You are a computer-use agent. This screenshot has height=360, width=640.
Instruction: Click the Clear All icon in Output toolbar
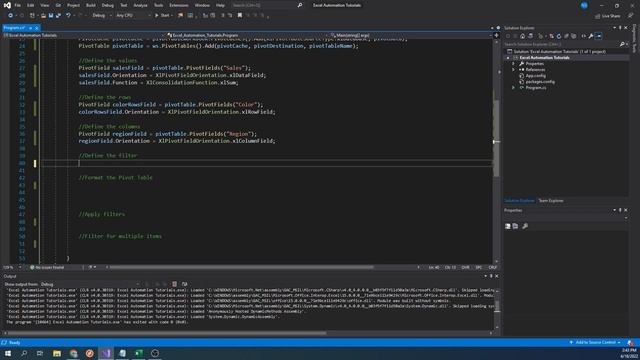coord(174,284)
